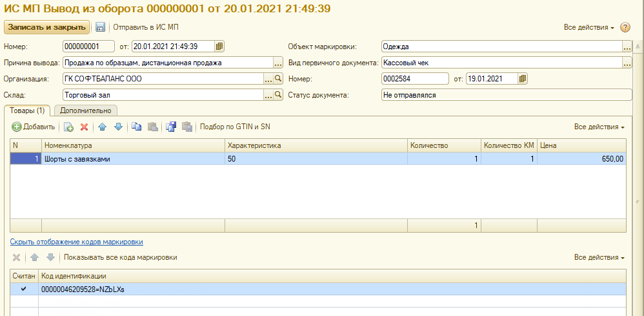644x316 pixels.
Task: Open help with the question mark icon
Action: [x=625, y=28]
